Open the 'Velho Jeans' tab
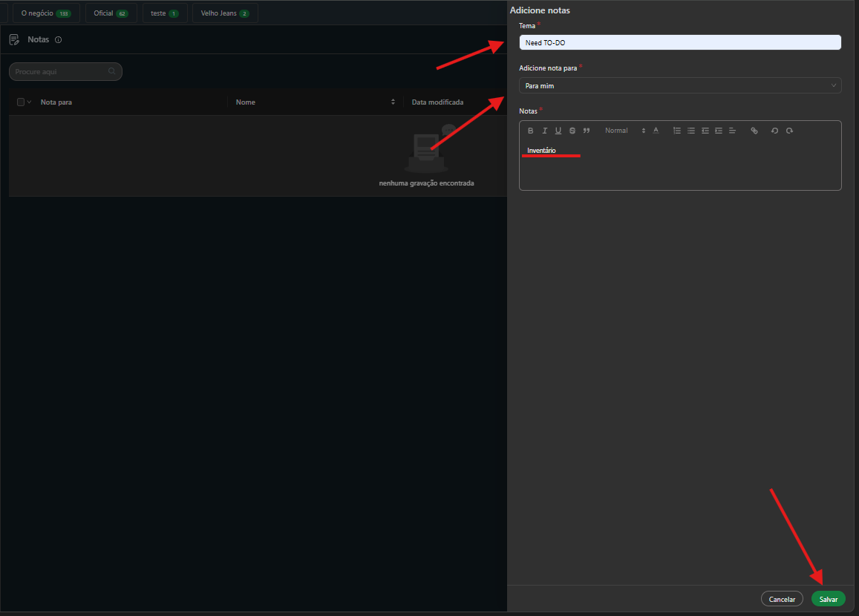859x616 pixels. point(224,13)
